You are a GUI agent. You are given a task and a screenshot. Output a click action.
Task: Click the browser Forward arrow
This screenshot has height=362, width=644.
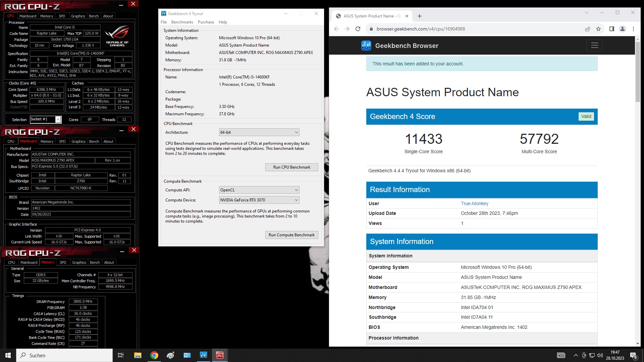pyautogui.click(x=347, y=29)
